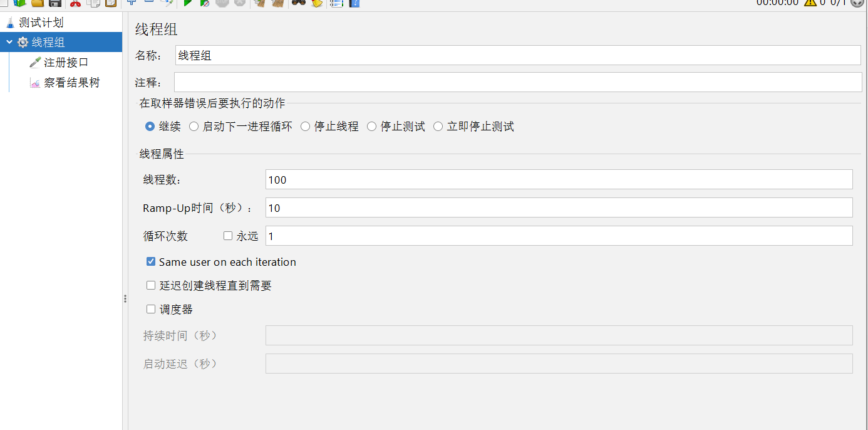Click the 00:00:00 elapsed time display
Viewport: 868px width, 430px height.
[777, 3]
